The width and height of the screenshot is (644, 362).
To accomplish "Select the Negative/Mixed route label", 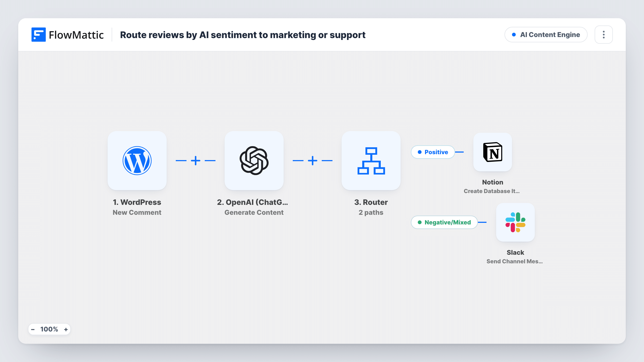I will 444,222.
